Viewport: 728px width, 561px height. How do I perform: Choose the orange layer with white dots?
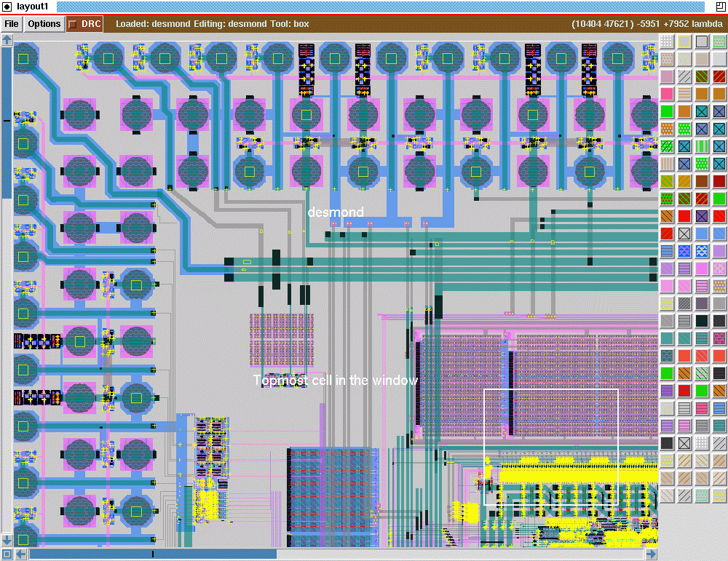pyautogui.click(x=667, y=130)
